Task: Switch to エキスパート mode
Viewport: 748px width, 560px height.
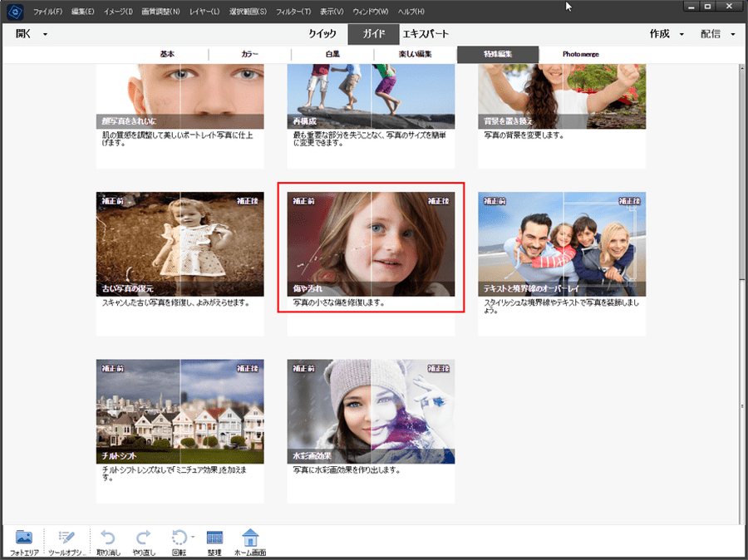Action: pyautogui.click(x=426, y=34)
